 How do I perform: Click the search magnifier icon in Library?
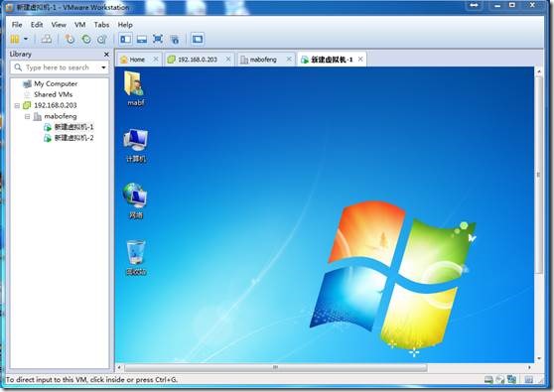pyautogui.click(x=18, y=67)
